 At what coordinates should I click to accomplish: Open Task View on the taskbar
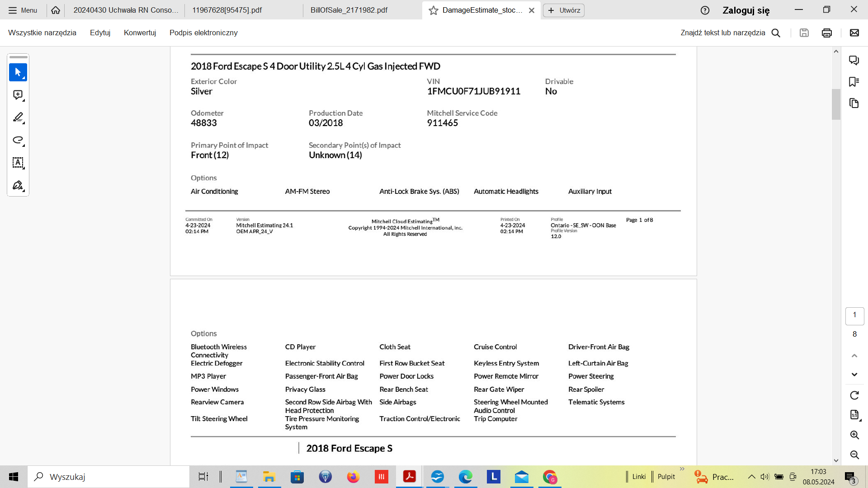coord(203,477)
